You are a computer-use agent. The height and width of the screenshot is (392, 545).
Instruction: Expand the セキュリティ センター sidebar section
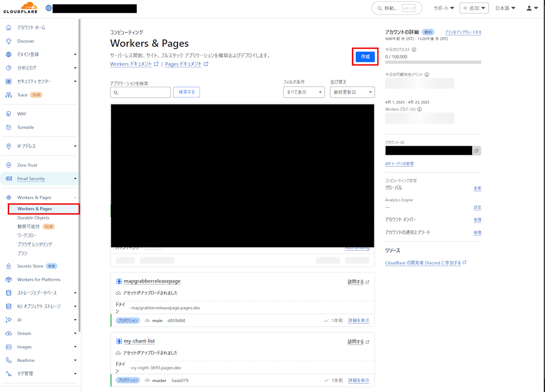click(x=75, y=81)
